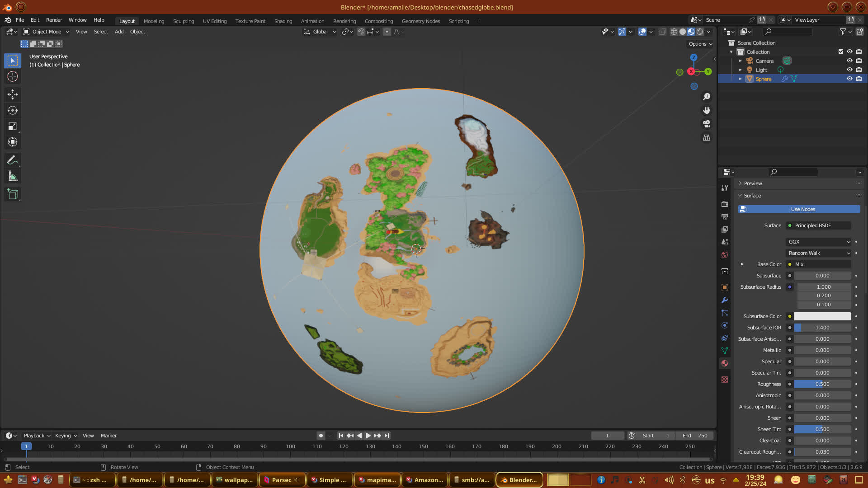Hide the Sphere in viewport
The image size is (868, 488).
pos(849,79)
